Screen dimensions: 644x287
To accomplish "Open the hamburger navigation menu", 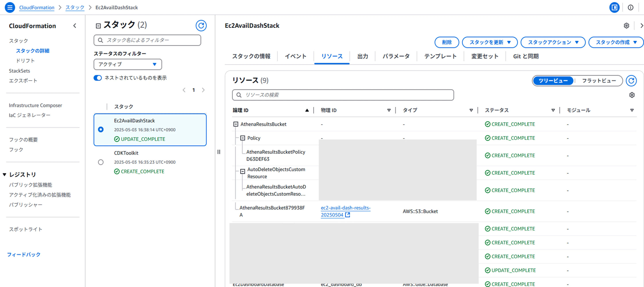I will [10, 7].
